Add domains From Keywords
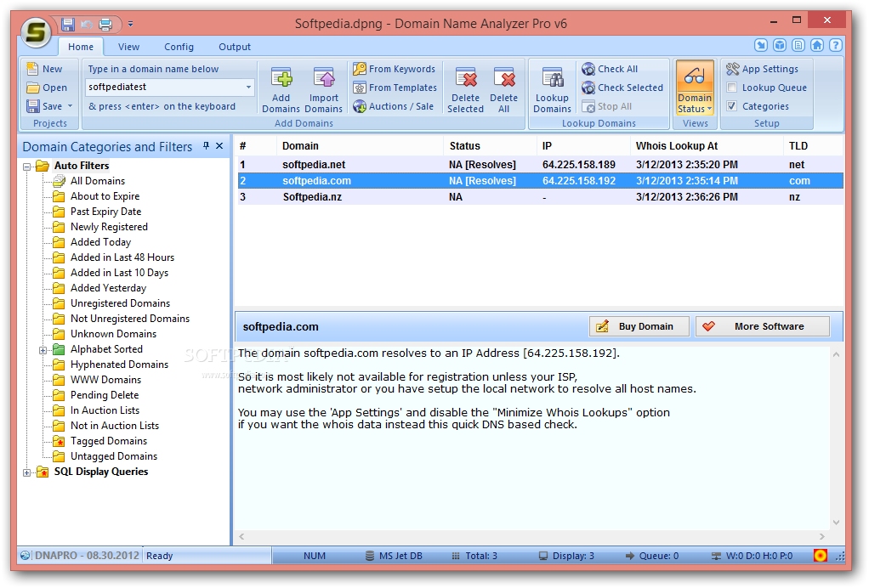Screen dimensions: 869x588 394,69
